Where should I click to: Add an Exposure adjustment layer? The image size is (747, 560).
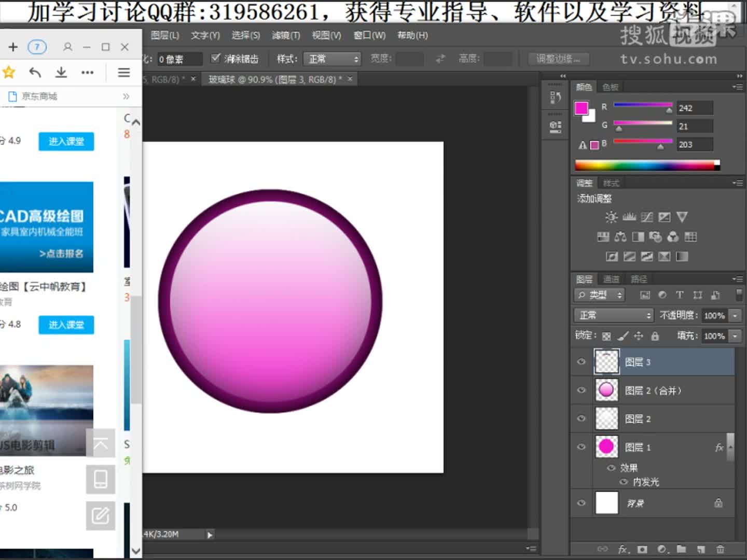coord(665,217)
